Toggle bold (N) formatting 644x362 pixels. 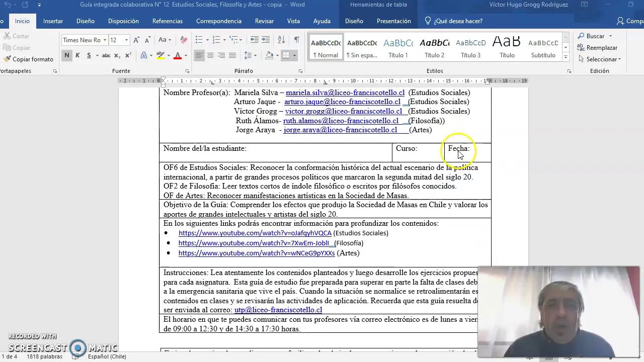pyautogui.click(x=66, y=55)
